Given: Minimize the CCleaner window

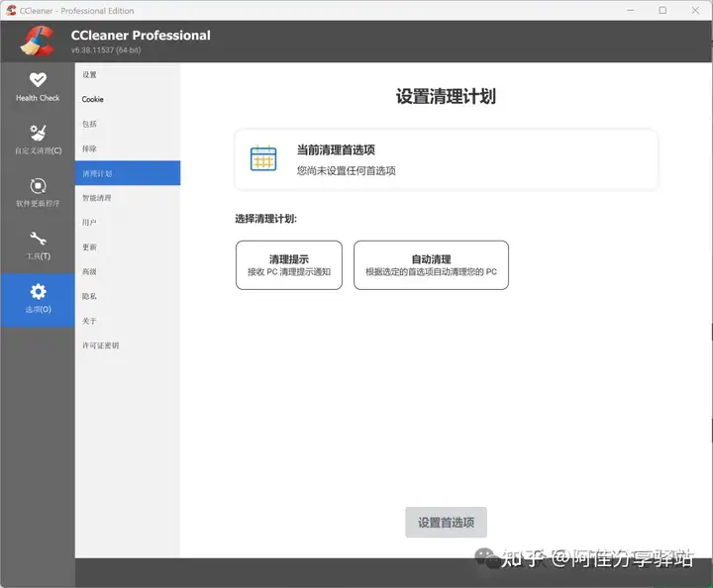Looking at the screenshot, I should [630, 10].
